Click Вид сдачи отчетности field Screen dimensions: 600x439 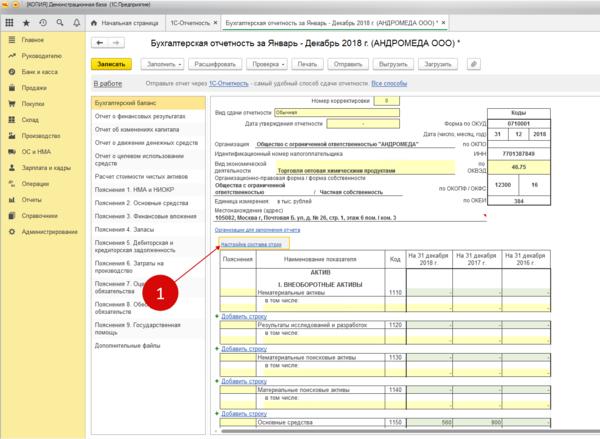click(x=337, y=113)
